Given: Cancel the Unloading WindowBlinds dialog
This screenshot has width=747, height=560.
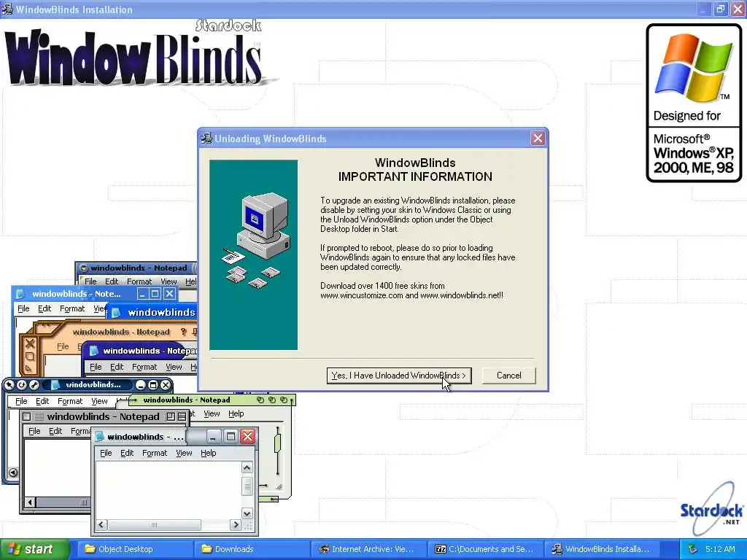Looking at the screenshot, I should tap(508, 376).
